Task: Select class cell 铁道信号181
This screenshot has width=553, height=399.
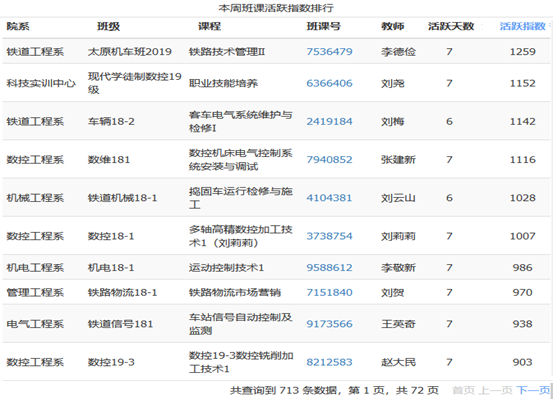Action: point(120,324)
